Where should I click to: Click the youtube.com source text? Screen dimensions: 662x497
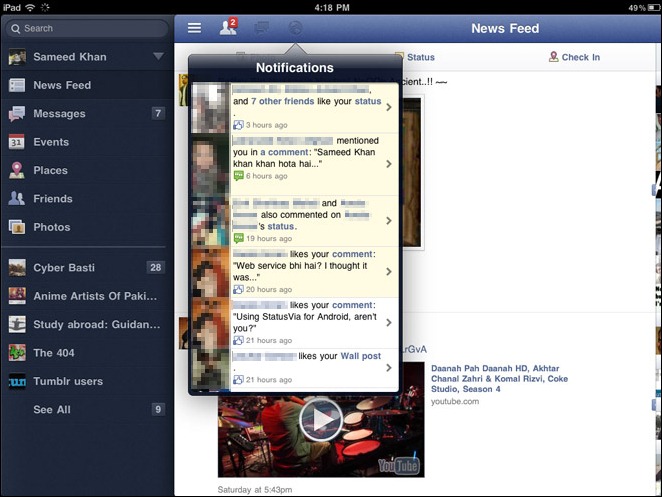tap(455, 402)
